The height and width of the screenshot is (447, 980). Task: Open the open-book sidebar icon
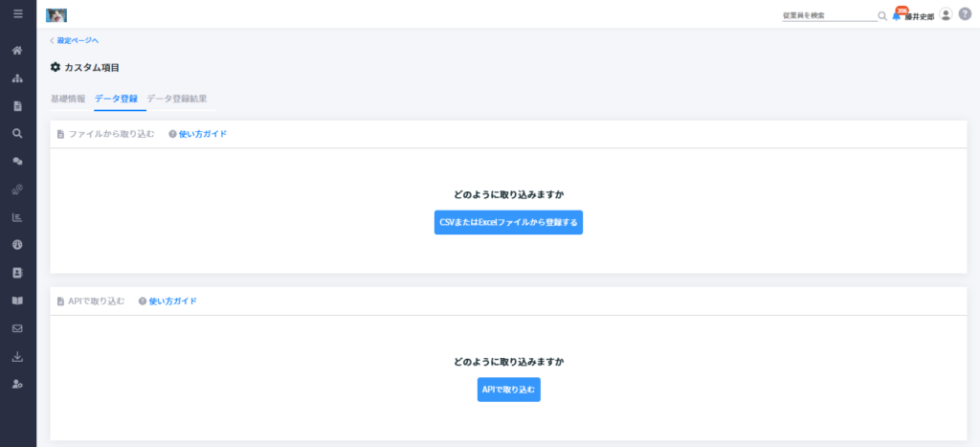(x=17, y=301)
